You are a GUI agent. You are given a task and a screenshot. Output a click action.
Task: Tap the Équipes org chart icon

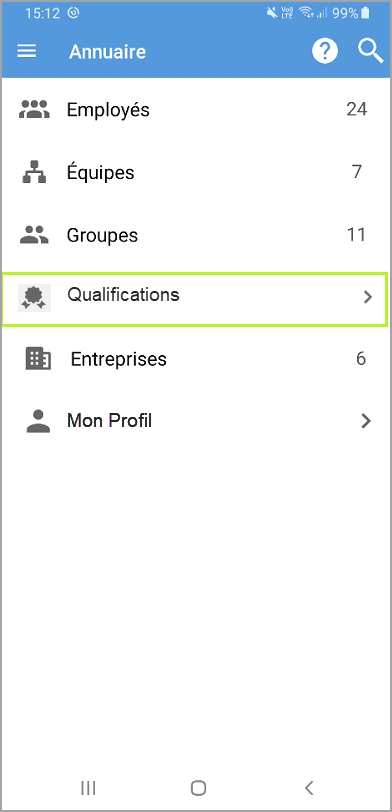pos(35,172)
